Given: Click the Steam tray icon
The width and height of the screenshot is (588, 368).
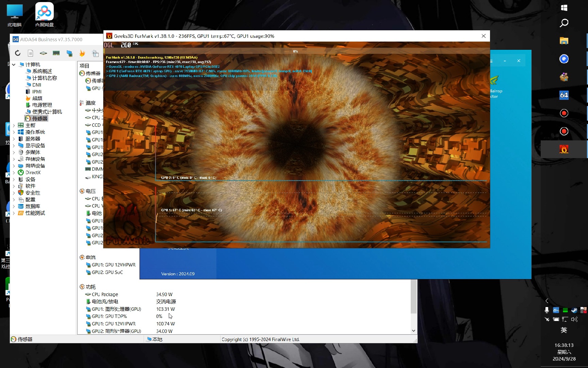Looking at the screenshot, I should 574,310.
